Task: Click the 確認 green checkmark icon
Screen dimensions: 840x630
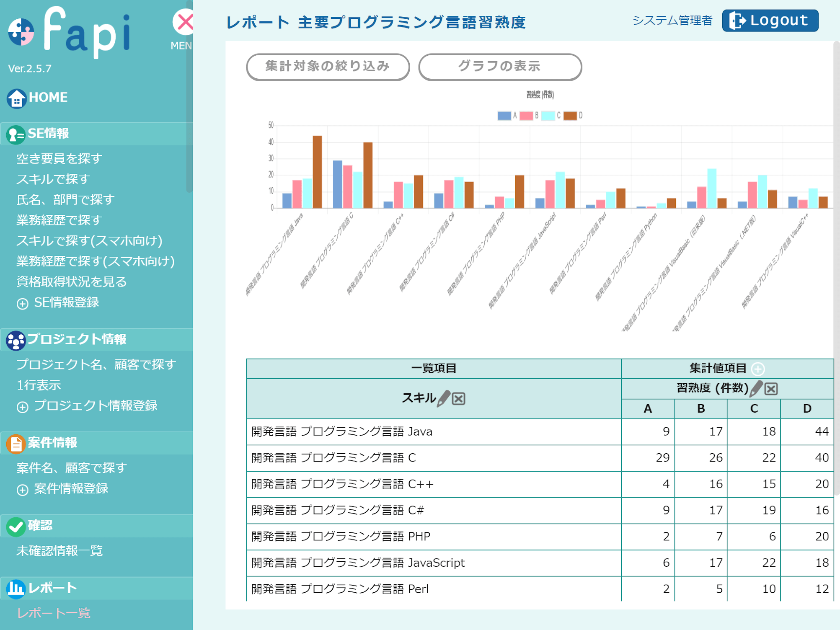Action: (x=16, y=527)
